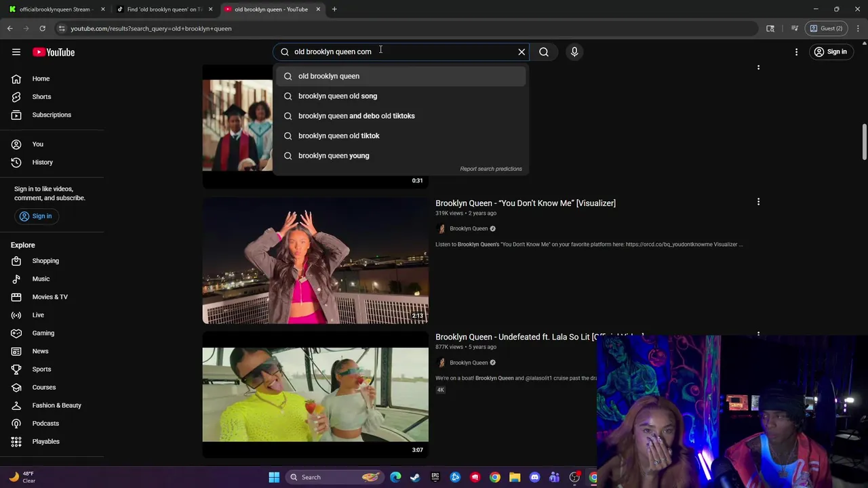
Task: Click the magnifier search submit button
Action: click(544, 52)
